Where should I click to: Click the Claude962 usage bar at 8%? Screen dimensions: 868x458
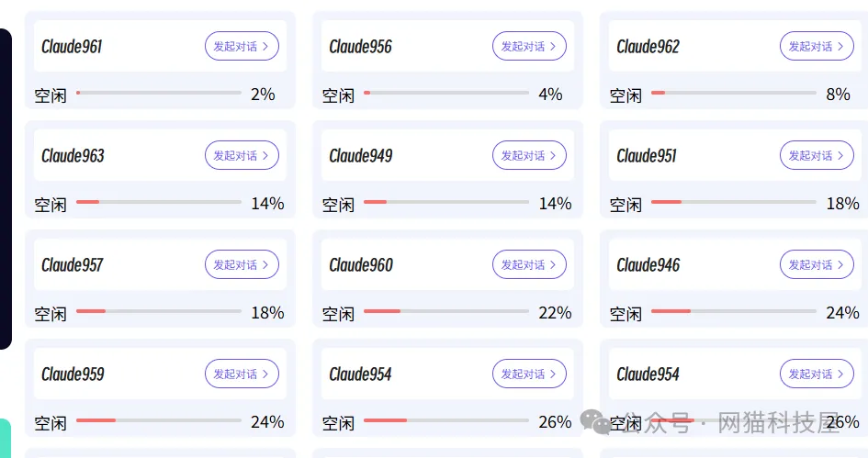[734, 93]
